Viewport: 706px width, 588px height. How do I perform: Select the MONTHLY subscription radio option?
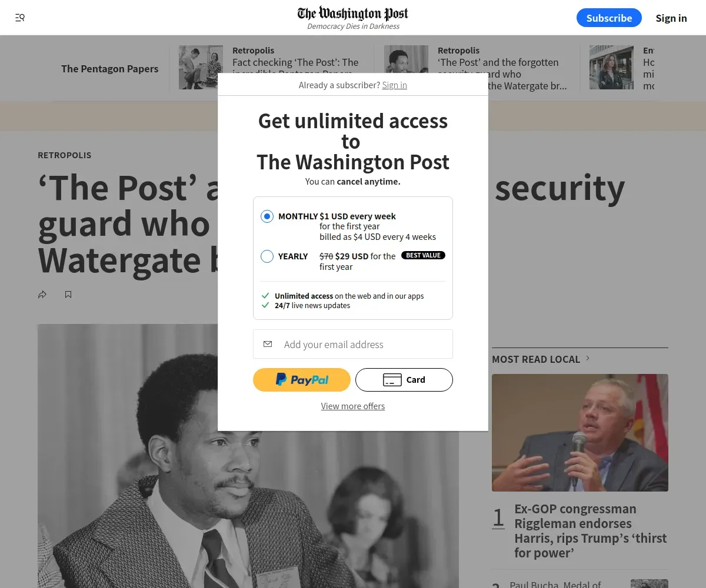click(267, 216)
